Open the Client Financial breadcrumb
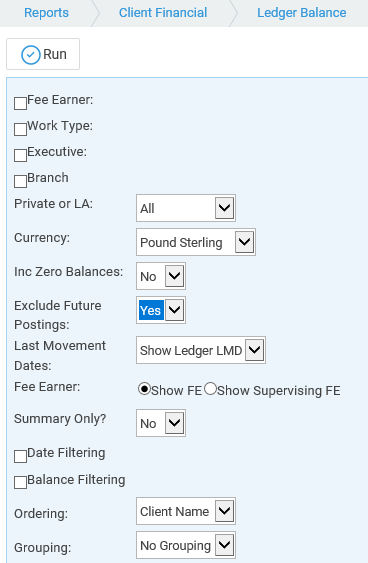368x563 pixels. [x=163, y=13]
